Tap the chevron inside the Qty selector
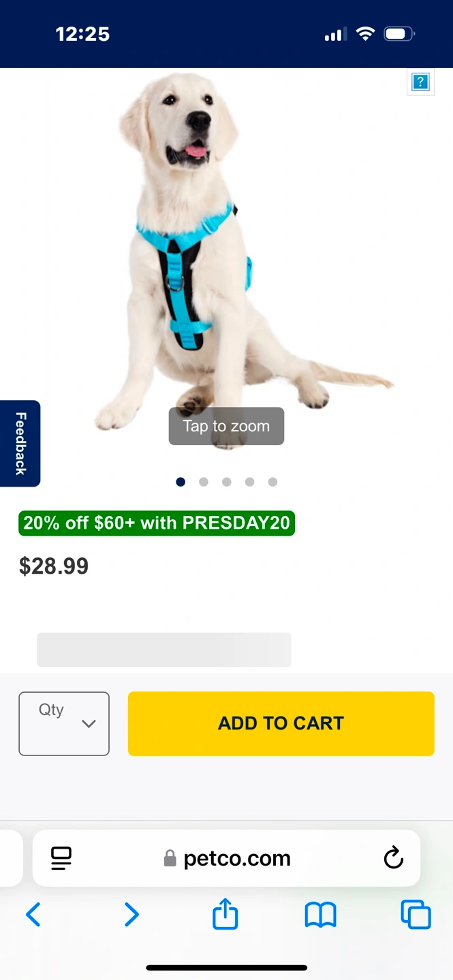Image resolution: width=453 pixels, height=980 pixels. coord(89,724)
